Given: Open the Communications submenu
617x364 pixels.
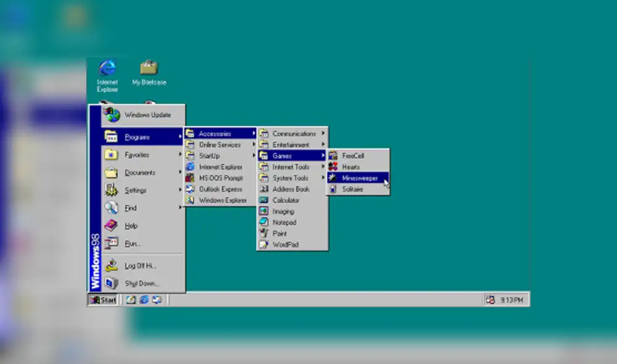Looking at the screenshot, I should [292, 133].
